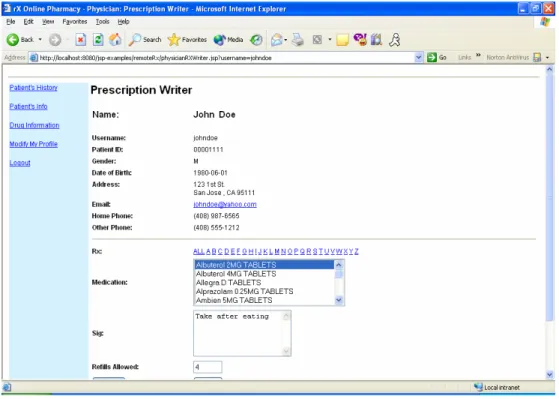Open the Patient's Info link

pyautogui.click(x=29, y=107)
